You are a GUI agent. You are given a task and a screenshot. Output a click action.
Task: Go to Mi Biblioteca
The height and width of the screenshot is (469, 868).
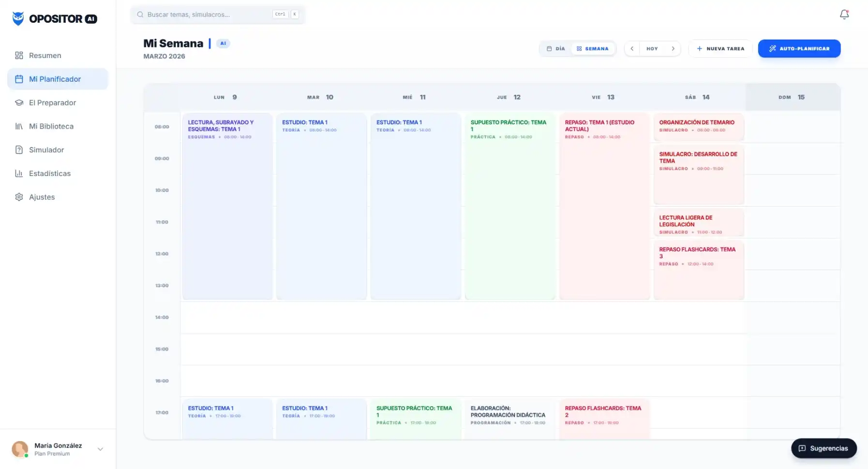[x=51, y=126]
